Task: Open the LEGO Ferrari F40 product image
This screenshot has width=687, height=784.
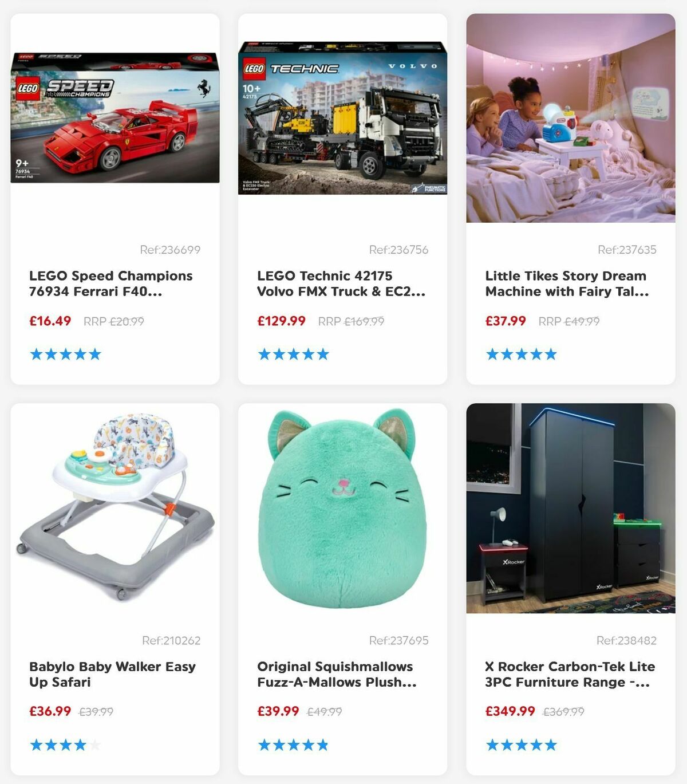Action: click(x=115, y=118)
